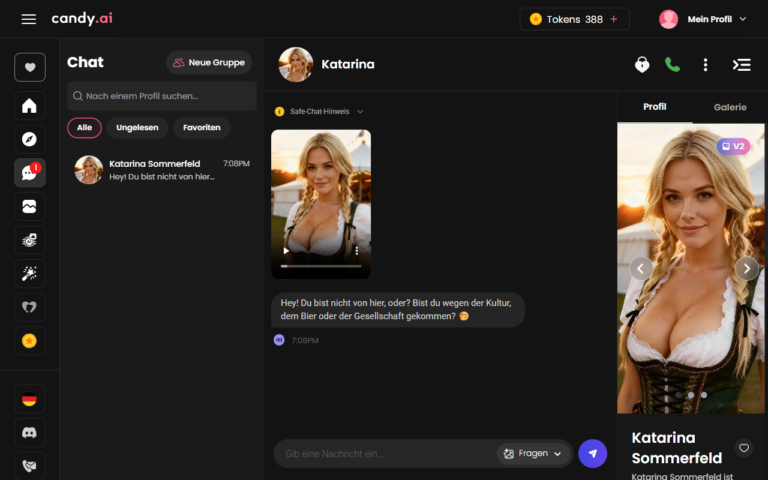The height and width of the screenshot is (480, 768).
Task: Expand the Mein Profil dropdown
Action: (743, 19)
